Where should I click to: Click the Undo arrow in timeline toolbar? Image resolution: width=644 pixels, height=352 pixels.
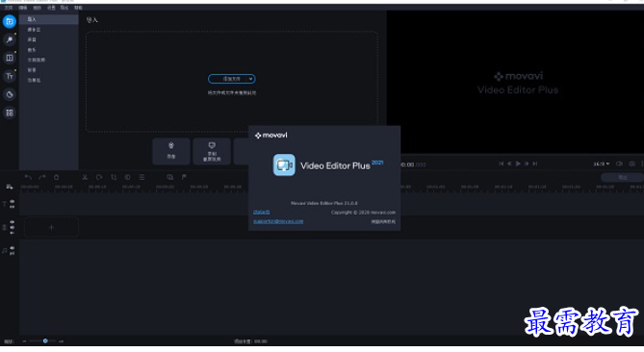pos(28,177)
